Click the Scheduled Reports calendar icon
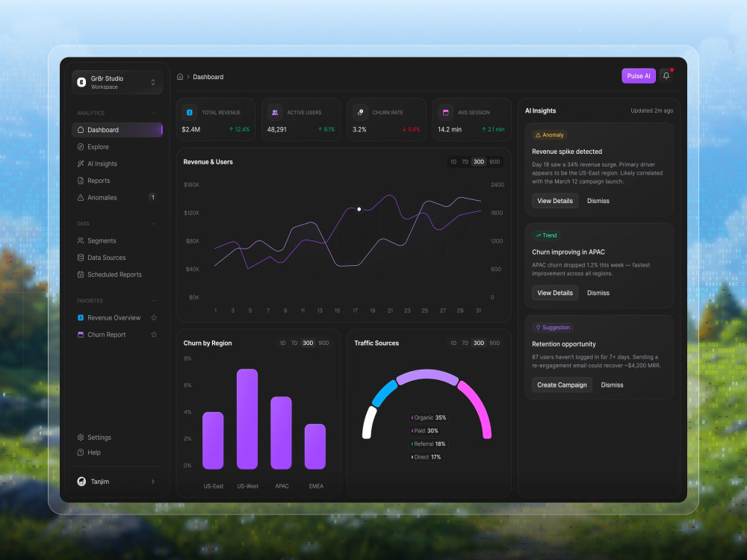The width and height of the screenshot is (747, 560). coord(81,274)
